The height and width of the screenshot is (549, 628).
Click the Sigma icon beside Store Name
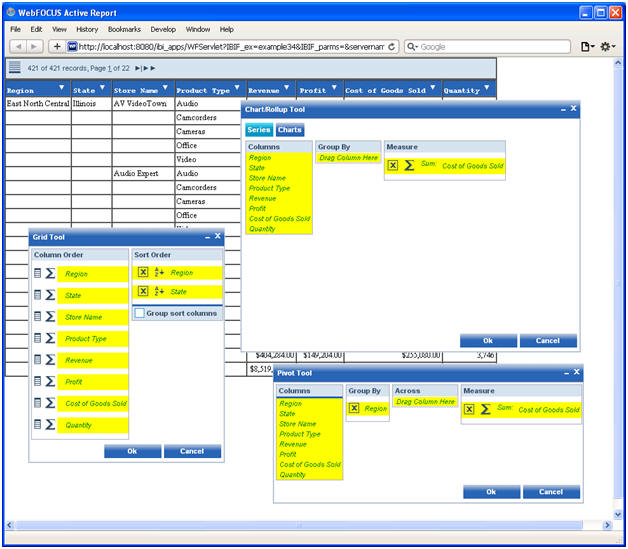[x=50, y=317]
